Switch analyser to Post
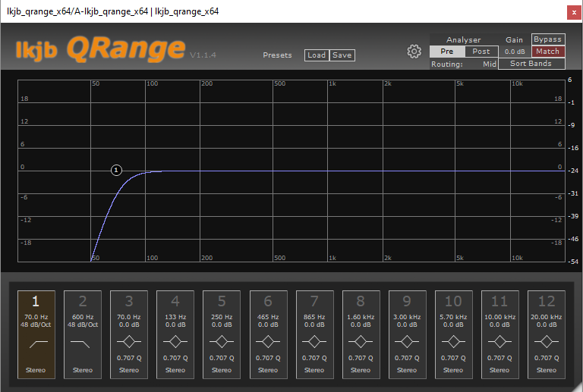This screenshot has width=583, height=392. (481, 52)
